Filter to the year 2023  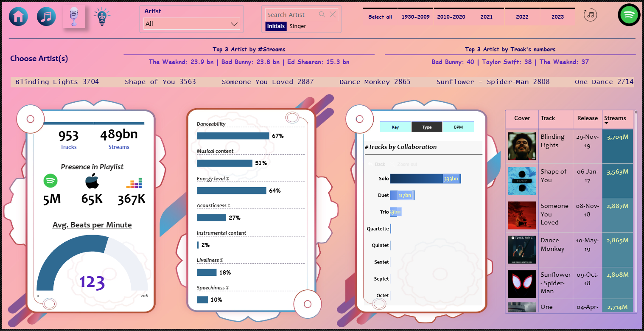pyautogui.click(x=558, y=17)
